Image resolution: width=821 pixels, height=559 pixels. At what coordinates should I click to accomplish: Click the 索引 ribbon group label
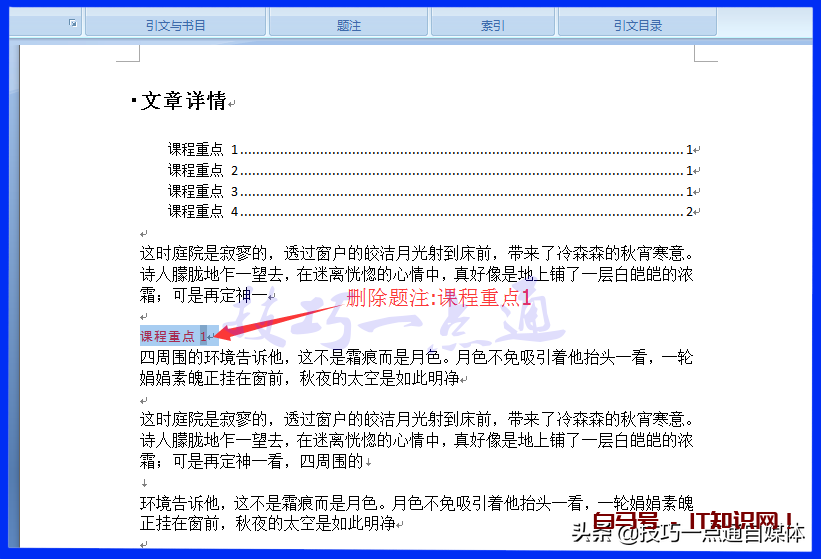(x=493, y=25)
